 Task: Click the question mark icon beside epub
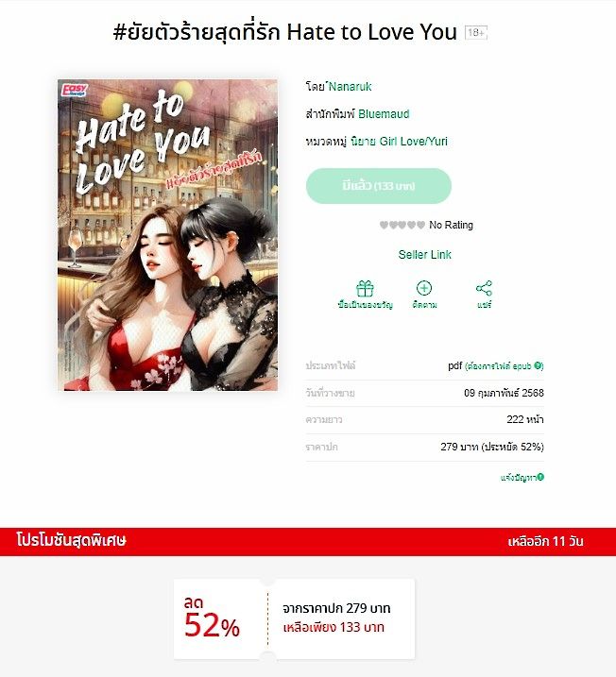click(538, 365)
